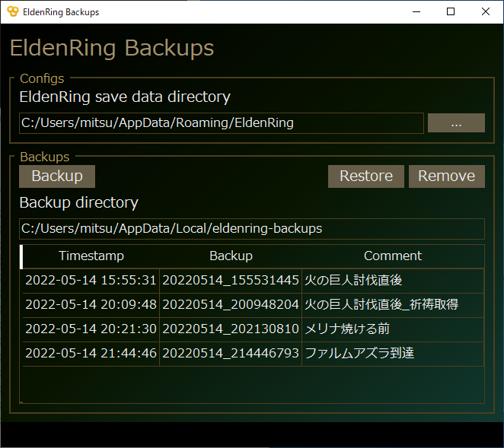Select timestamp 2022-05-14 15:55:31

91,281
